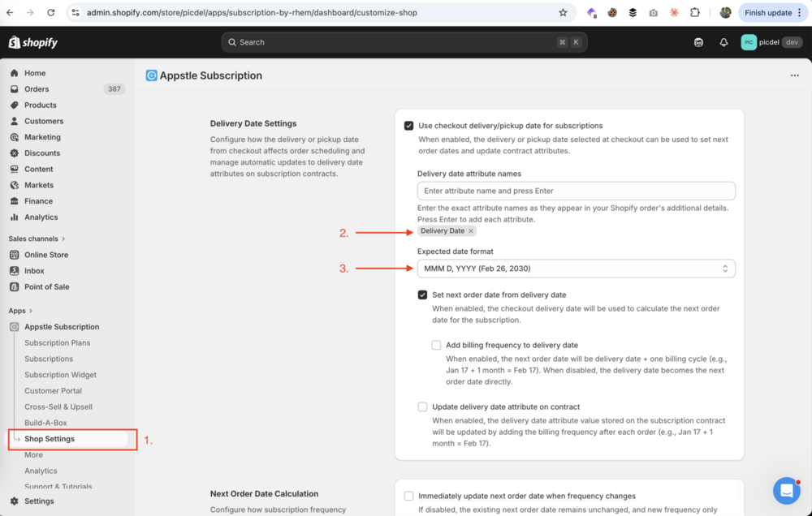Click the Markets globe icon
Image resolution: width=812 pixels, height=516 pixels.
click(15, 185)
